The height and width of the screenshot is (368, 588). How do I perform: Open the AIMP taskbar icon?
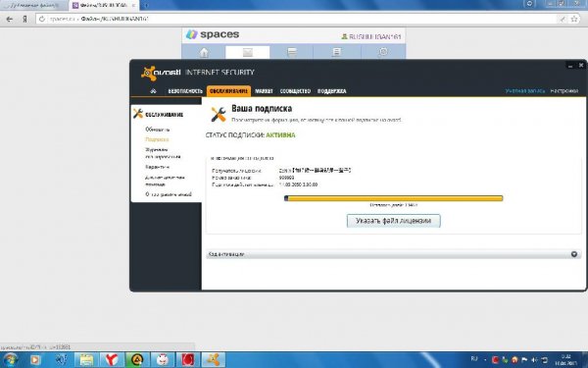(136, 360)
